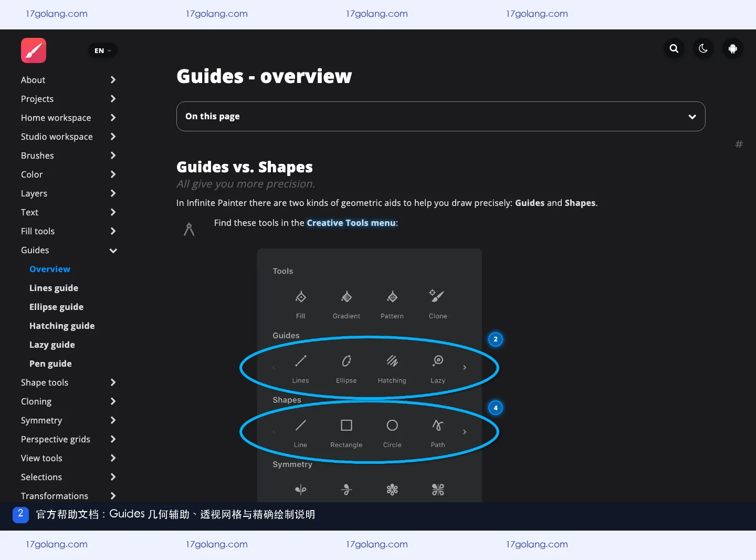Viewport: 756px width, 560px height.
Task: Select the Overview page link
Action: pos(50,269)
